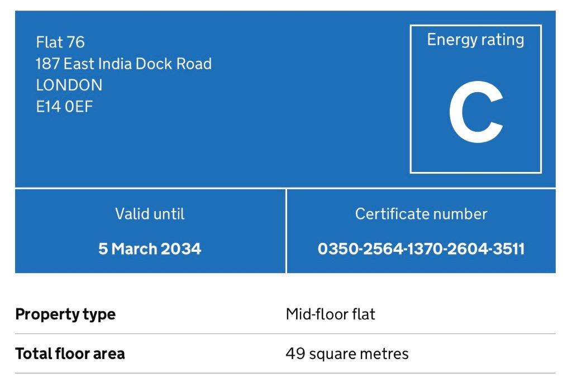Click the Energy rating heading
The width and height of the screenshot is (572, 392).
click(476, 40)
